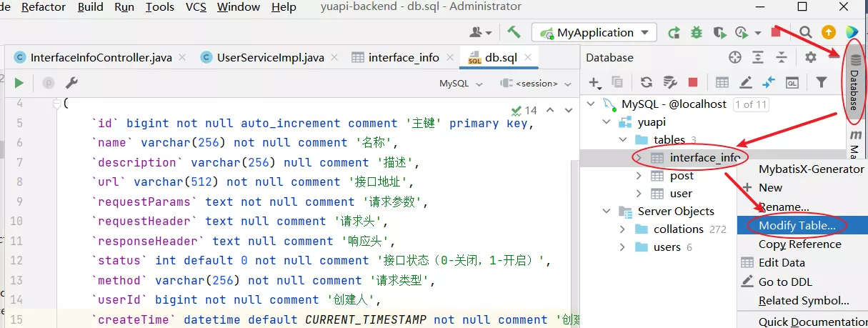Click the red Stop icon in main toolbar

pos(776,32)
